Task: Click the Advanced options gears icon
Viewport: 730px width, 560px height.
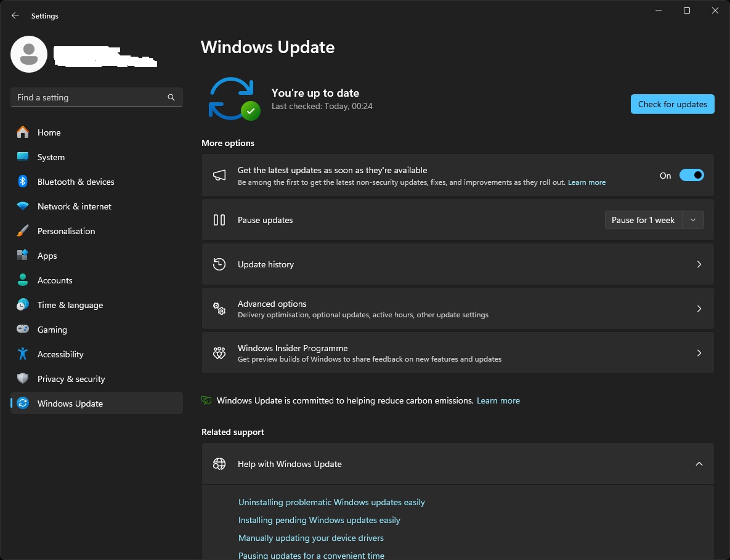Action: tap(219, 308)
